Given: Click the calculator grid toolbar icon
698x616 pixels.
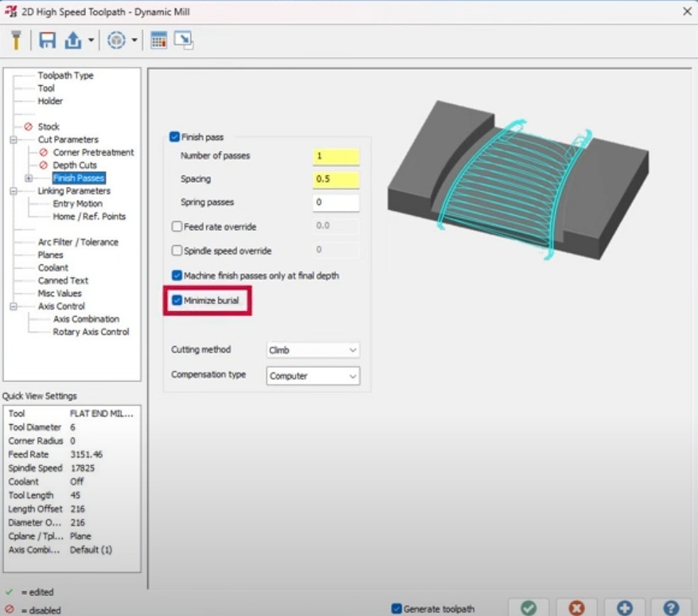Looking at the screenshot, I should pos(159,40).
